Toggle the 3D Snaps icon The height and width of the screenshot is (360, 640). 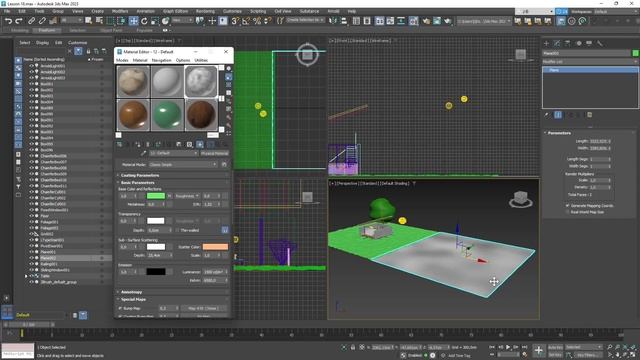pyautogui.click(x=235, y=21)
